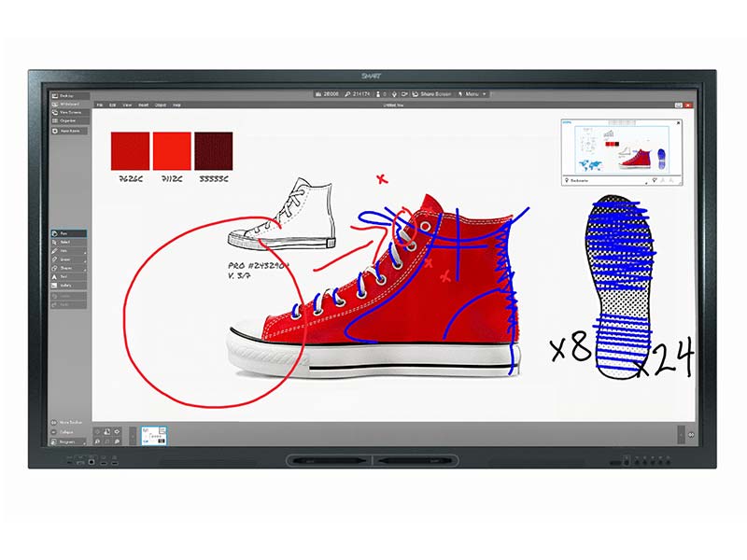
Task: Close the mini navigator preview panel
Action: pos(679,123)
